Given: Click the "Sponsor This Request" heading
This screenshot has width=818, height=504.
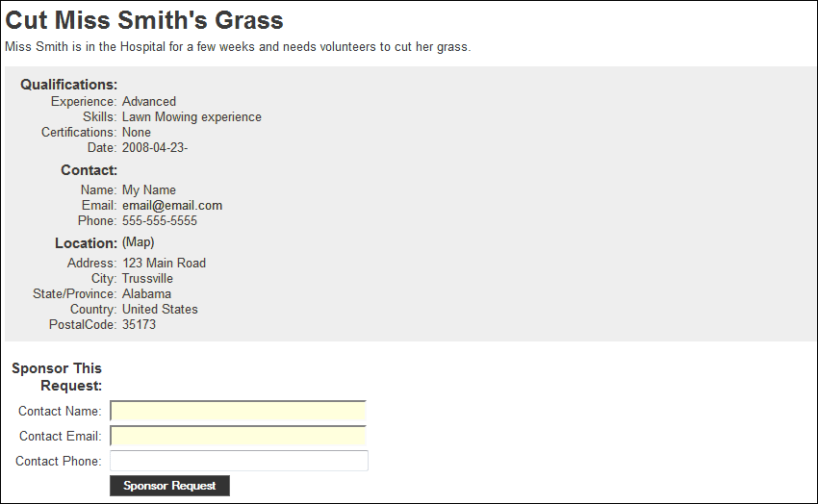Looking at the screenshot, I should pyautogui.click(x=58, y=377).
